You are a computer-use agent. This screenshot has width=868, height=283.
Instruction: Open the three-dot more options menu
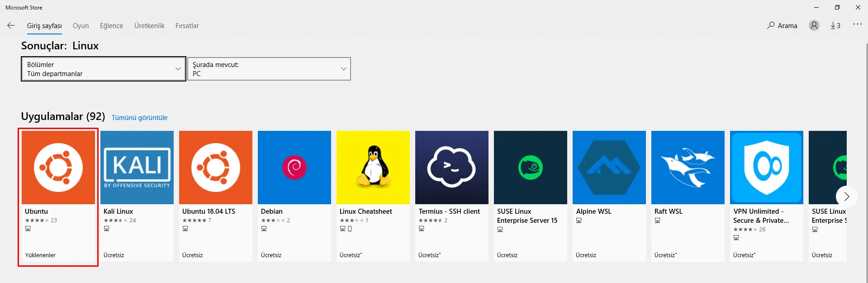[857, 24]
